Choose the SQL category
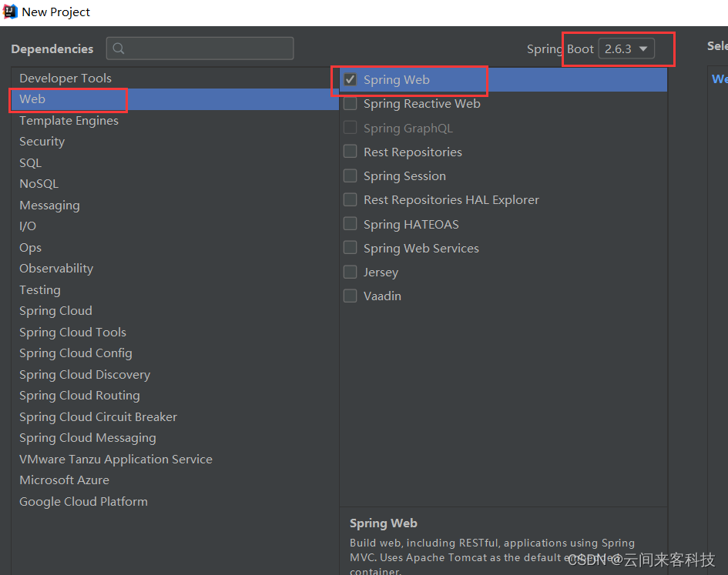The image size is (728, 575). coord(175,163)
